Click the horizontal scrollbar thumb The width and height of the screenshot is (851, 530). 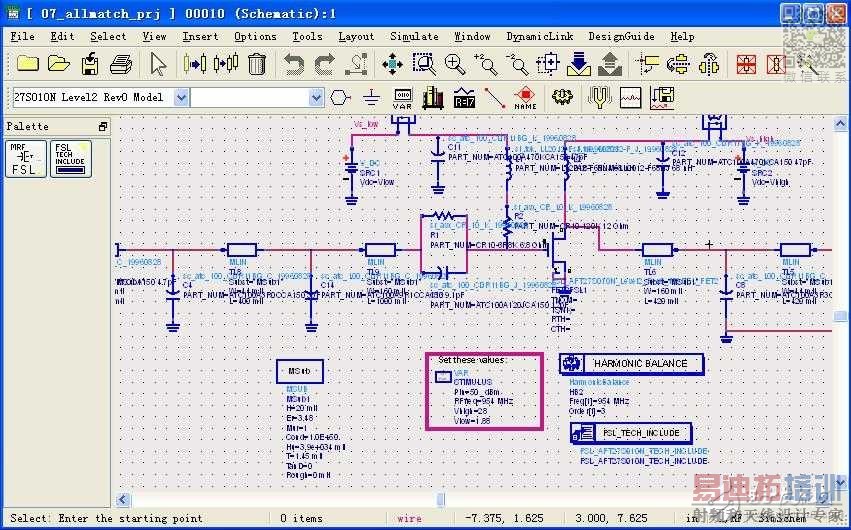coord(441,499)
